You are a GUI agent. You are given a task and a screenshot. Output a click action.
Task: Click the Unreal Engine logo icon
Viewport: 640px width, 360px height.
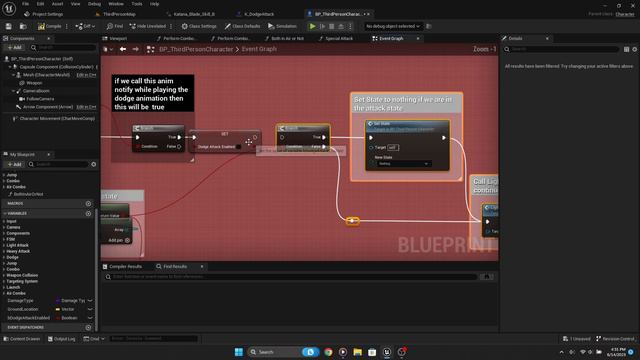pos(9,9)
